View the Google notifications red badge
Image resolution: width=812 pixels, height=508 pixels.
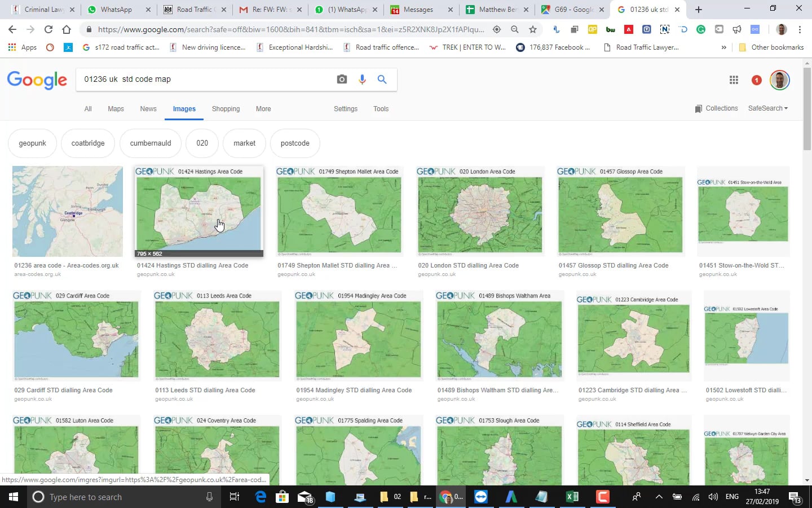(x=757, y=80)
